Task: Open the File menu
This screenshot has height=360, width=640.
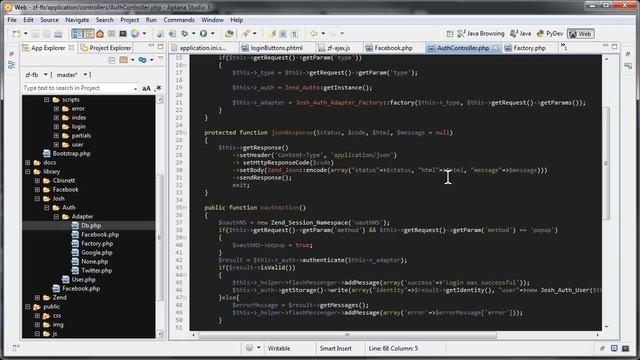Action: (12, 20)
